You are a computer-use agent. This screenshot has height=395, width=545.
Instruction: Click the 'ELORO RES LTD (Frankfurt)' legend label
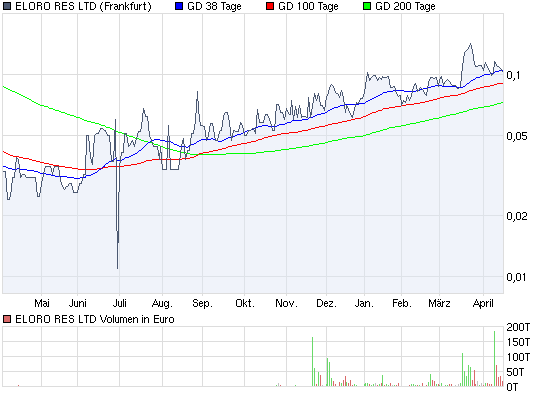click(83, 7)
